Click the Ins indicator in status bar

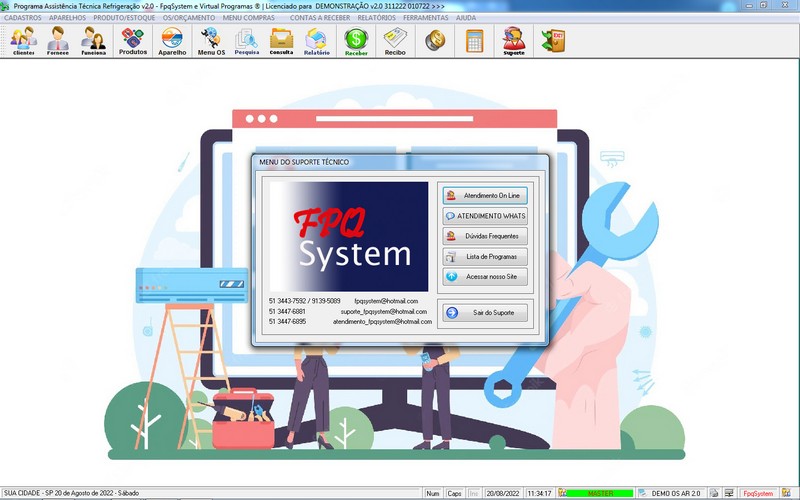(473, 493)
